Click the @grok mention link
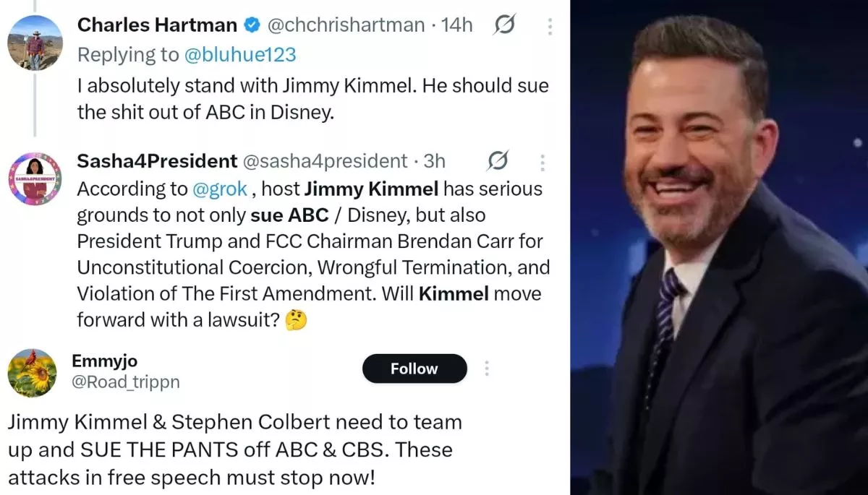Screen dimensions: 868x495 click(x=221, y=189)
